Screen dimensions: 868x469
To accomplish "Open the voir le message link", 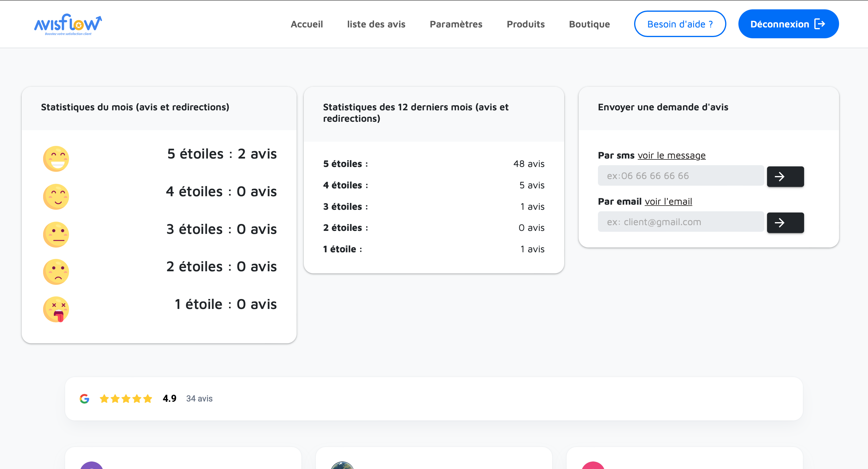I will 671,155.
